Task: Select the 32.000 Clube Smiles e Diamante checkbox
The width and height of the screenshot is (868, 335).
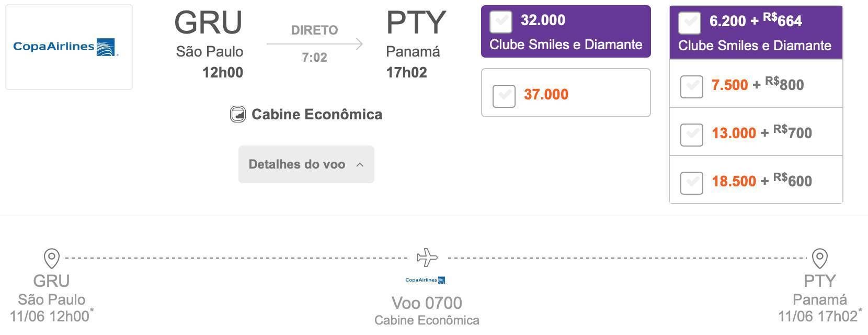Action: [x=501, y=21]
